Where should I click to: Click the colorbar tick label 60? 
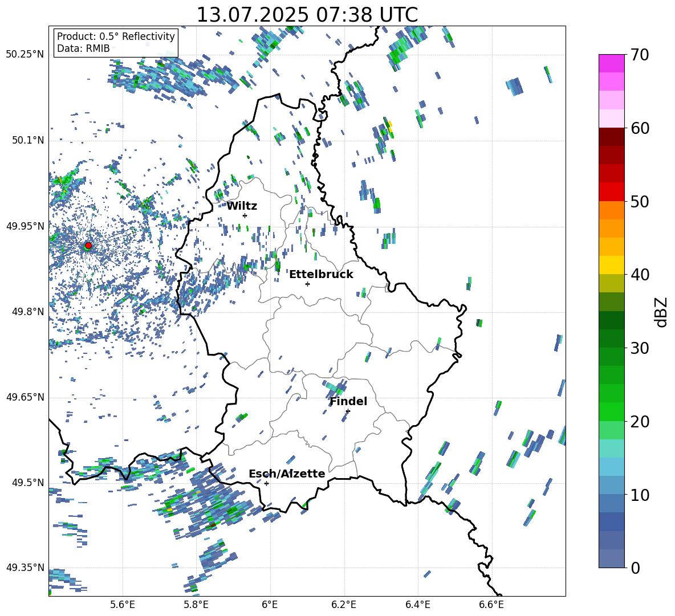coord(640,128)
